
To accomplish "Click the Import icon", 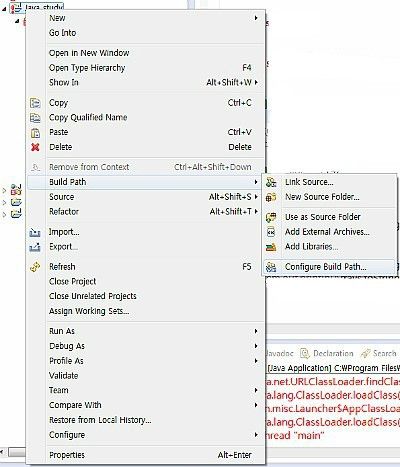I will (x=35, y=232).
